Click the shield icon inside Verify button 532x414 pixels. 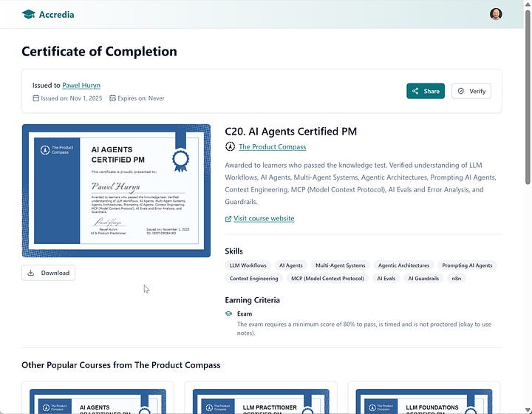[x=461, y=91]
